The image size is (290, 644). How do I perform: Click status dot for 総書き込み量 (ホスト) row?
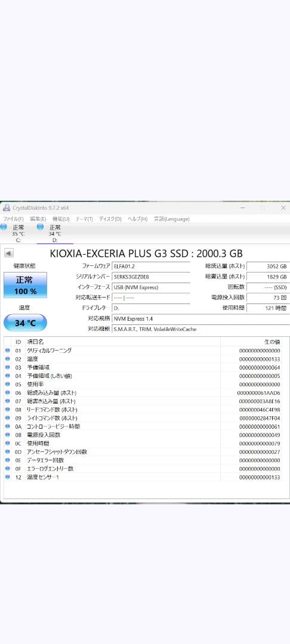tap(7, 401)
